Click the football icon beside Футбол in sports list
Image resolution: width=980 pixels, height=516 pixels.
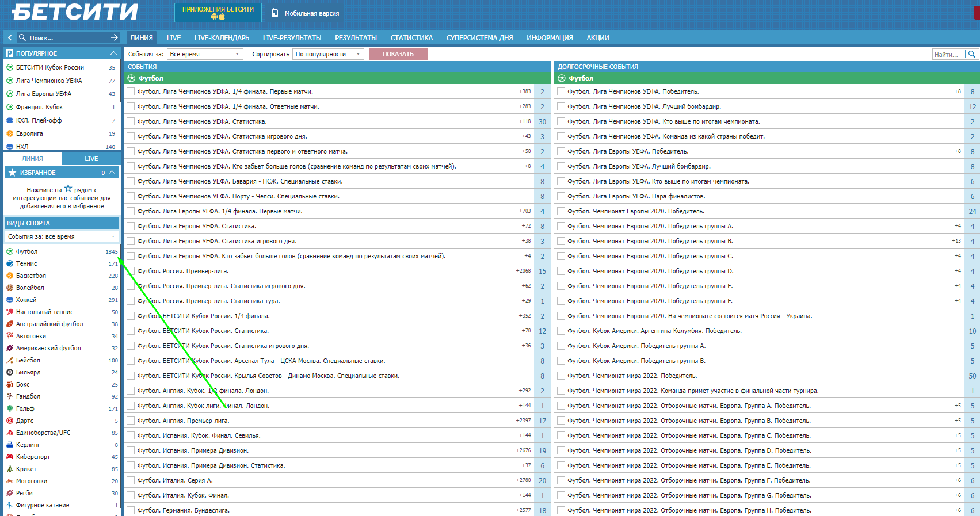tap(10, 251)
